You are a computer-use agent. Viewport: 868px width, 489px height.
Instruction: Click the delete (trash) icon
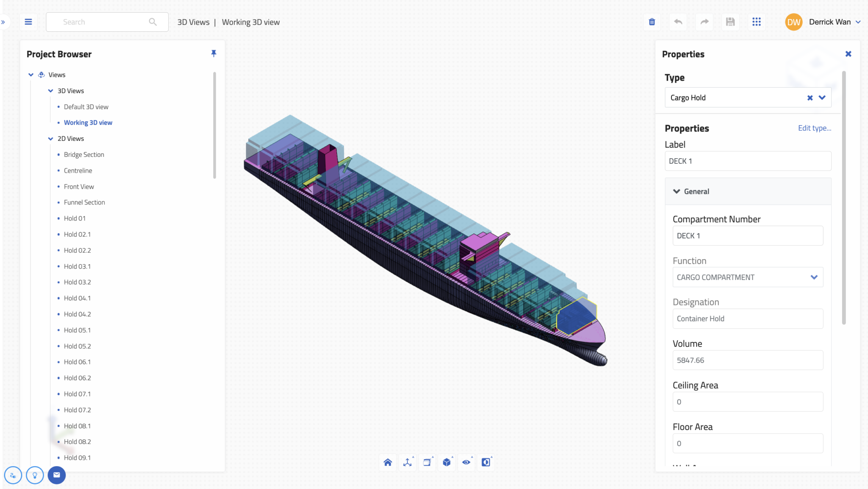[x=652, y=22]
